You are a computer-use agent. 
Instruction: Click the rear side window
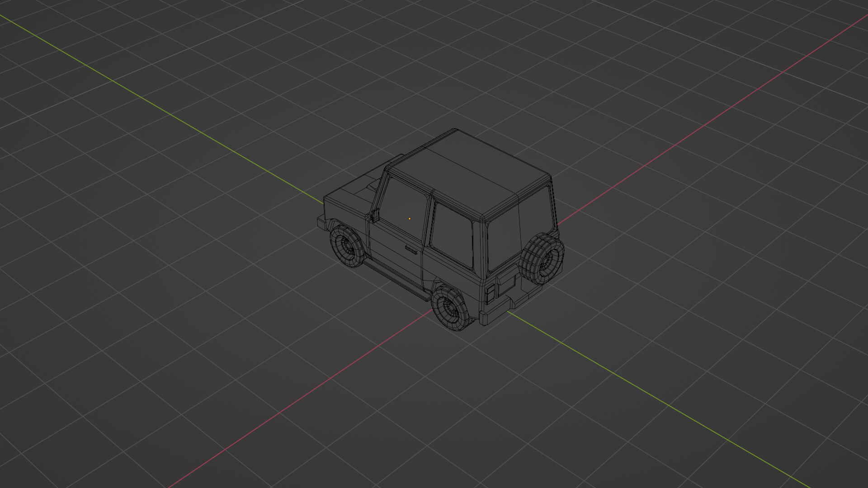452,235
